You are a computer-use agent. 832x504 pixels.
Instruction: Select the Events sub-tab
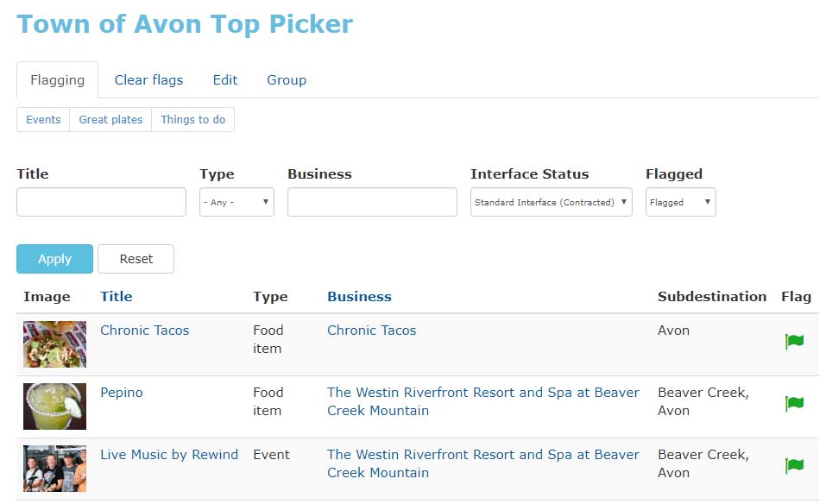[x=43, y=119]
